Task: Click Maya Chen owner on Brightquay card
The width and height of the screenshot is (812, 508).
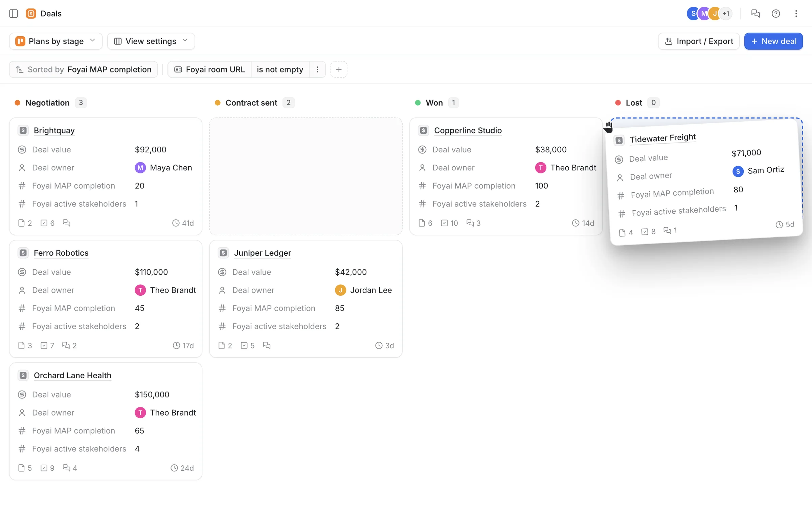Action: pos(163,168)
